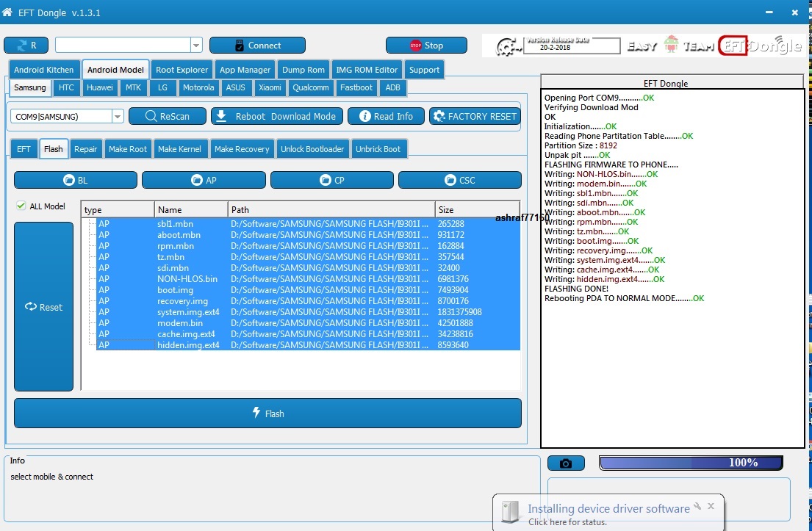Select the Motorola brand tab

(x=198, y=87)
